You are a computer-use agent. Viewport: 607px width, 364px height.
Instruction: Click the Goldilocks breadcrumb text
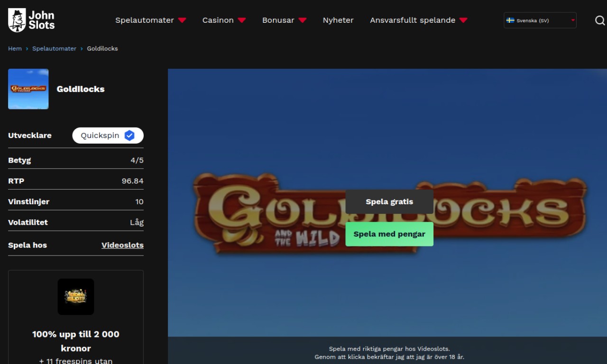coord(102,48)
